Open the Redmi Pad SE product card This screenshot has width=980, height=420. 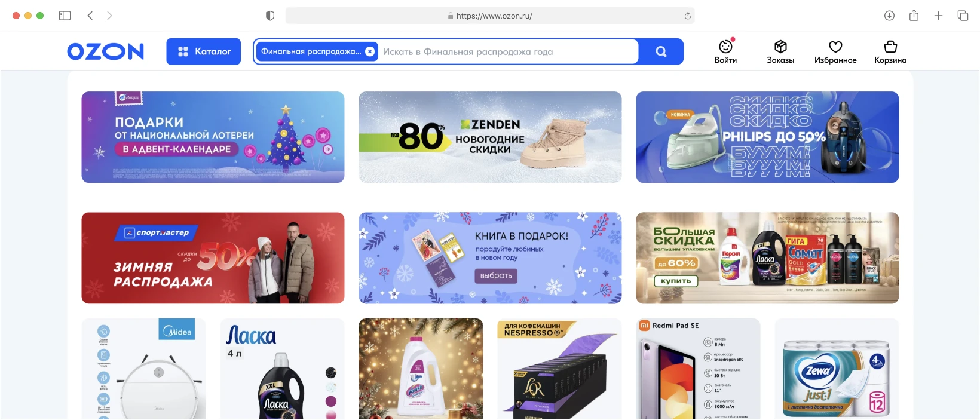(698, 369)
